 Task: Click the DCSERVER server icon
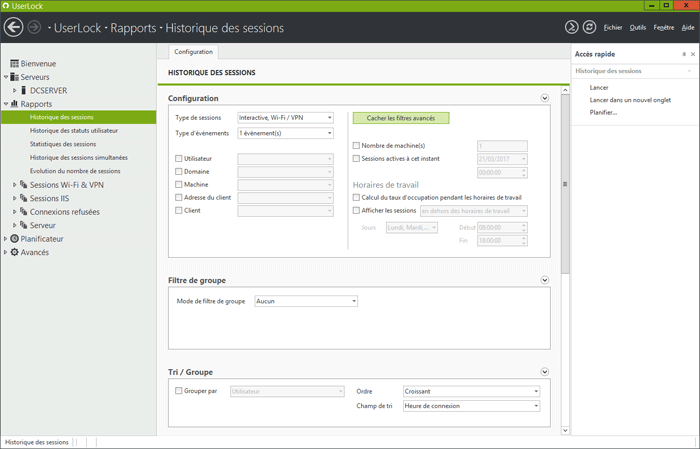(x=24, y=90)
